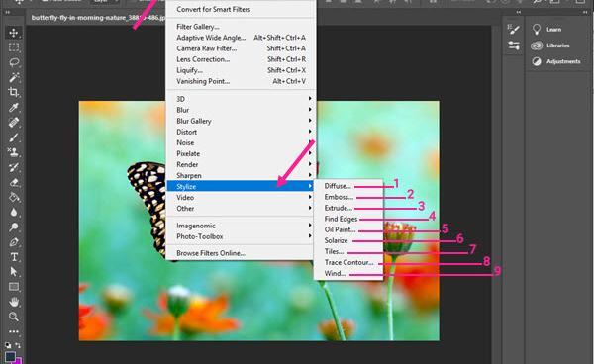The width and height of the screenshot is (594, 364).
Task: Expand the Render submenu
Action: [x=241, y=164]
